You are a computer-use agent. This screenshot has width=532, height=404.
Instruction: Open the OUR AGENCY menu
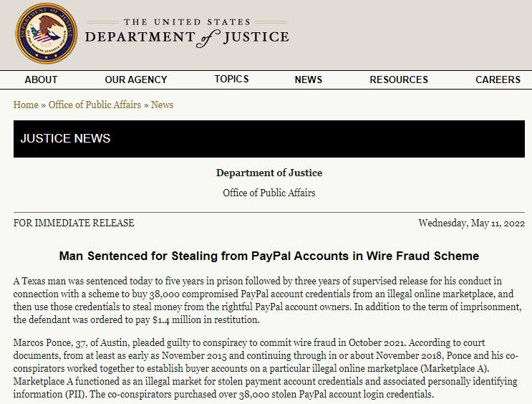tap(136, 80)
